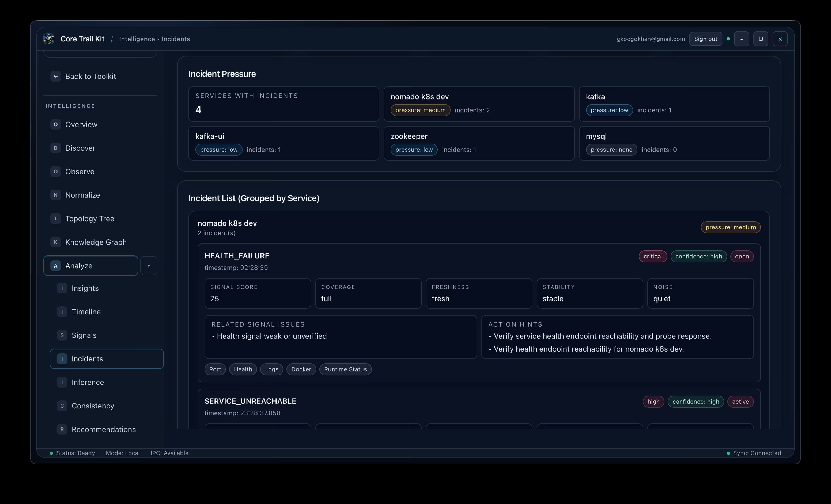The height and width of the screenshot is (504, 831).
Task: Click the green dot next to Status: Ready
Action: [51, 453]
